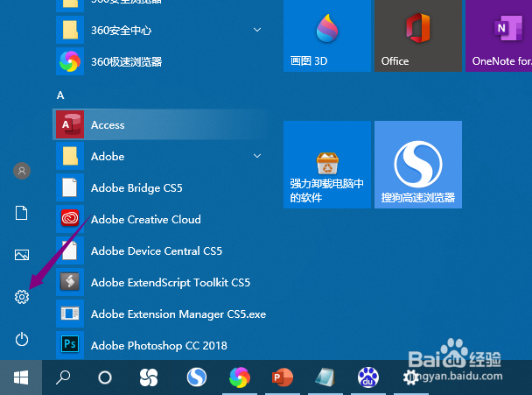Expand the Adobe folder chevron
This screenshot has width=532, height=395.
[x=257, y=156]
